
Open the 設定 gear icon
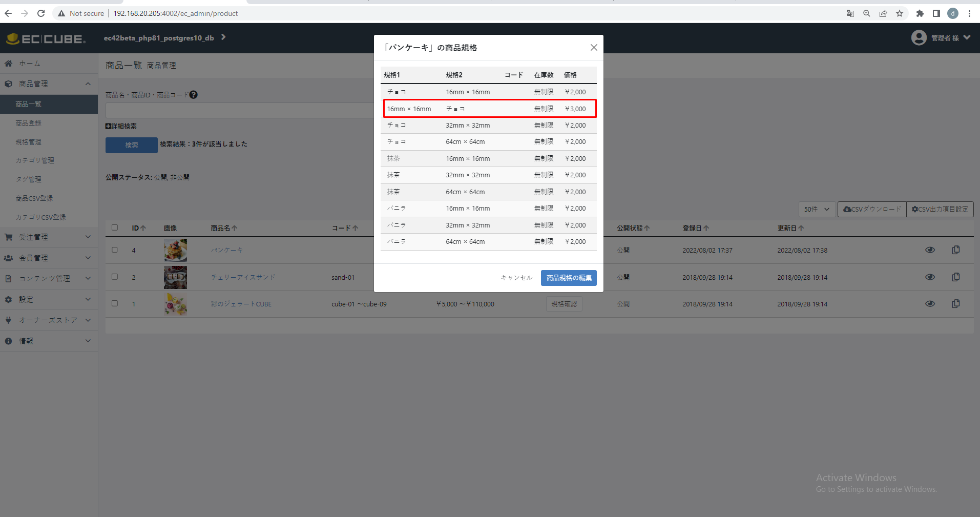(x=9, y=299)
